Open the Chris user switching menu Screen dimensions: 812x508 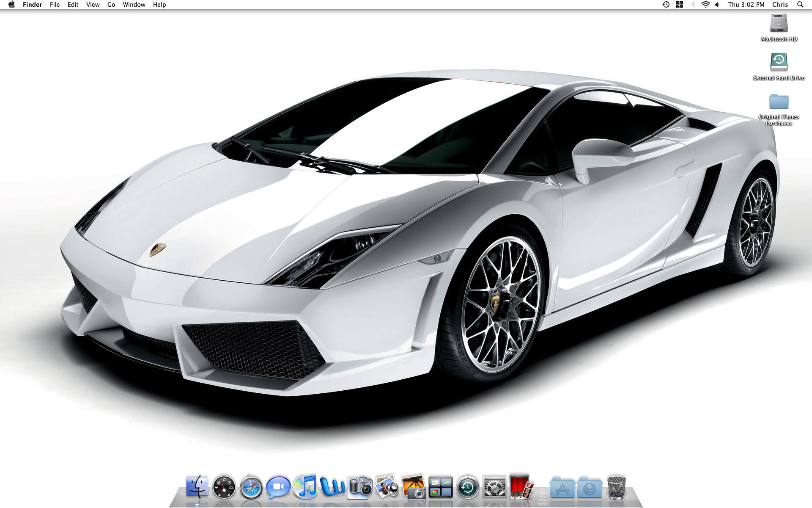(780, 5)
